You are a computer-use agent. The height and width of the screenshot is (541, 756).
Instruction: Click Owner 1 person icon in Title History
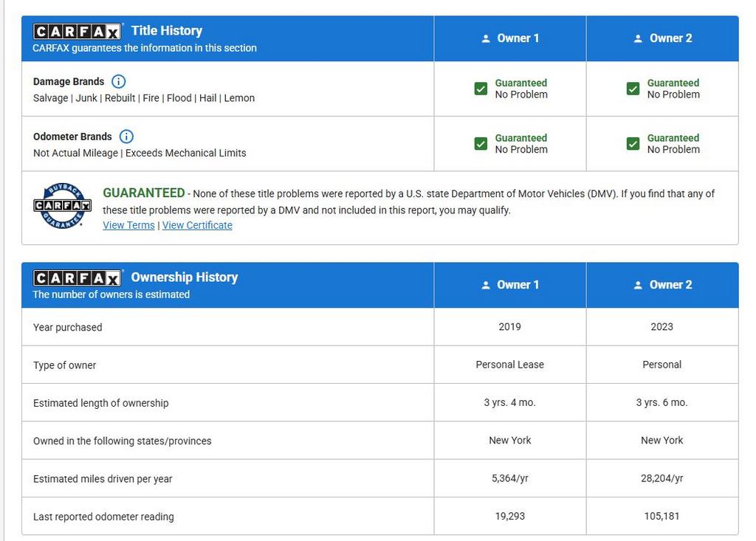point(486,38)
